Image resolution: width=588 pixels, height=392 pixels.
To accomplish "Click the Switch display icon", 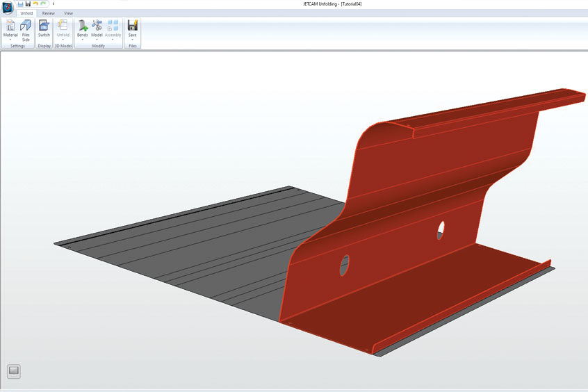I will [44, 26].
